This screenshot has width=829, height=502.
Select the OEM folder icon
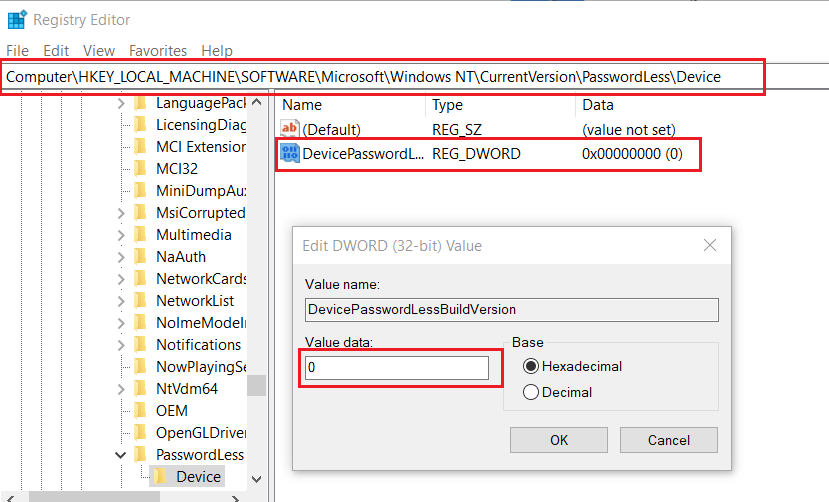[141, 411]
